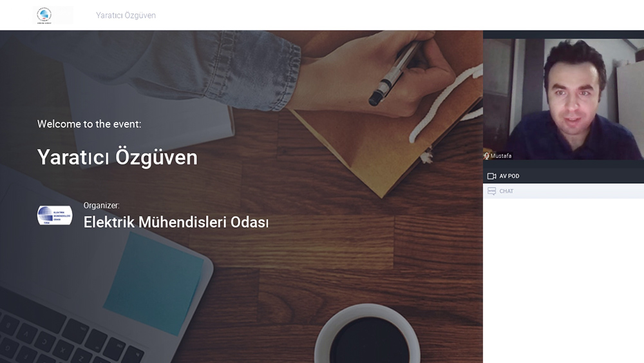The height and width of the screenshot is (363, 644).
Task: Click the chamber logo in the top header
Action: coord(44,15)
